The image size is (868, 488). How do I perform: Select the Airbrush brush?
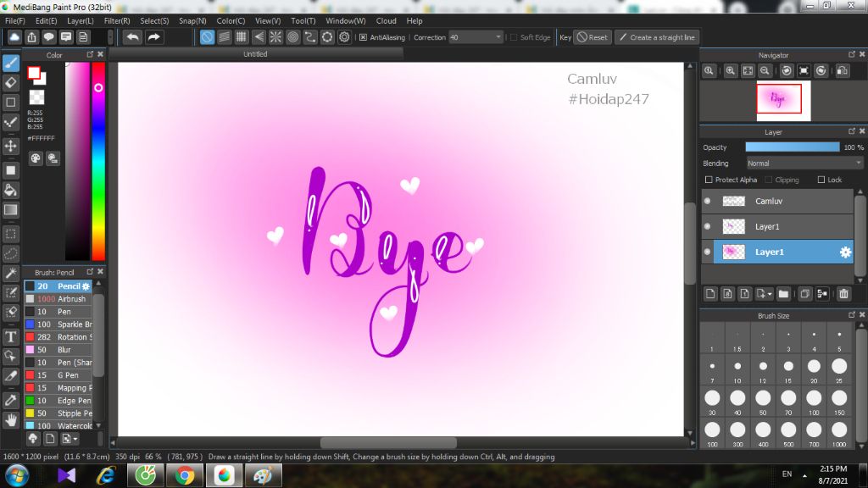tap(58, 299)
